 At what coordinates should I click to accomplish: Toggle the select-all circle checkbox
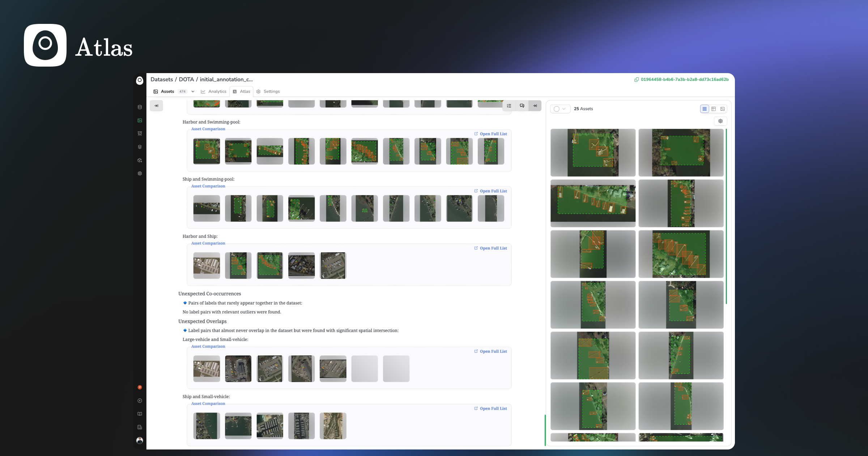click(x=557, y=109)
